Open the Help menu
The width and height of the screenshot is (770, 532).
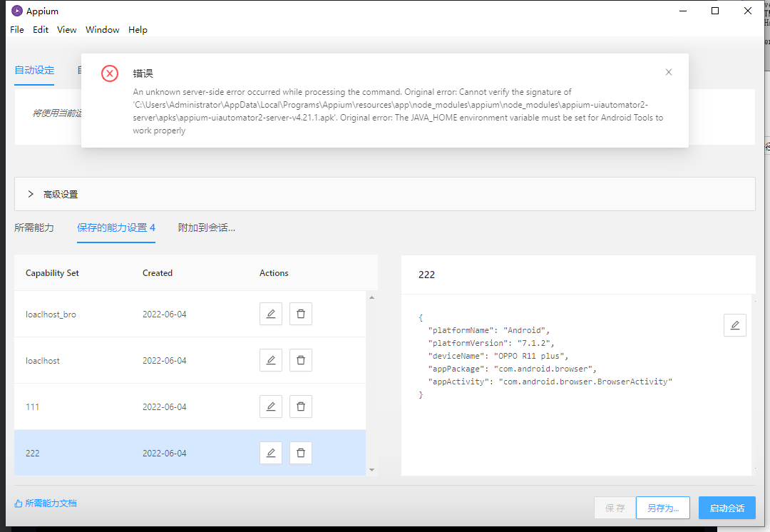[138, 29]
